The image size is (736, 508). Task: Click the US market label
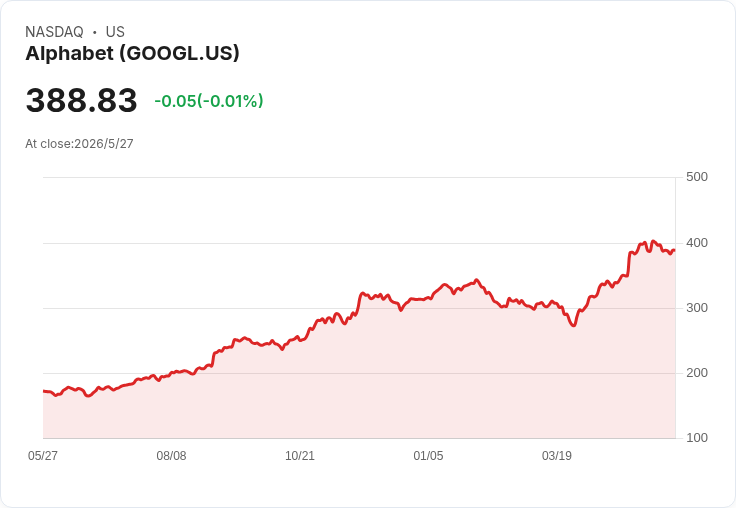point(115,32)
